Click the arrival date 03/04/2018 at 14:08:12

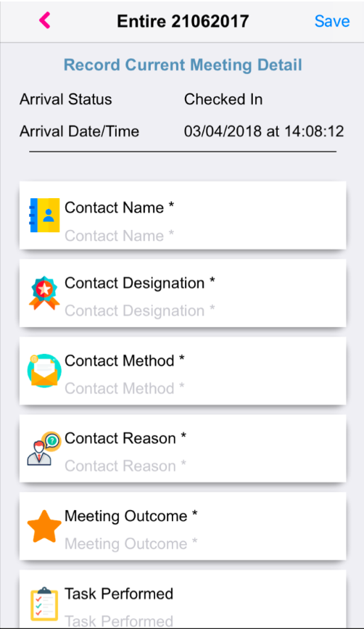264,131
